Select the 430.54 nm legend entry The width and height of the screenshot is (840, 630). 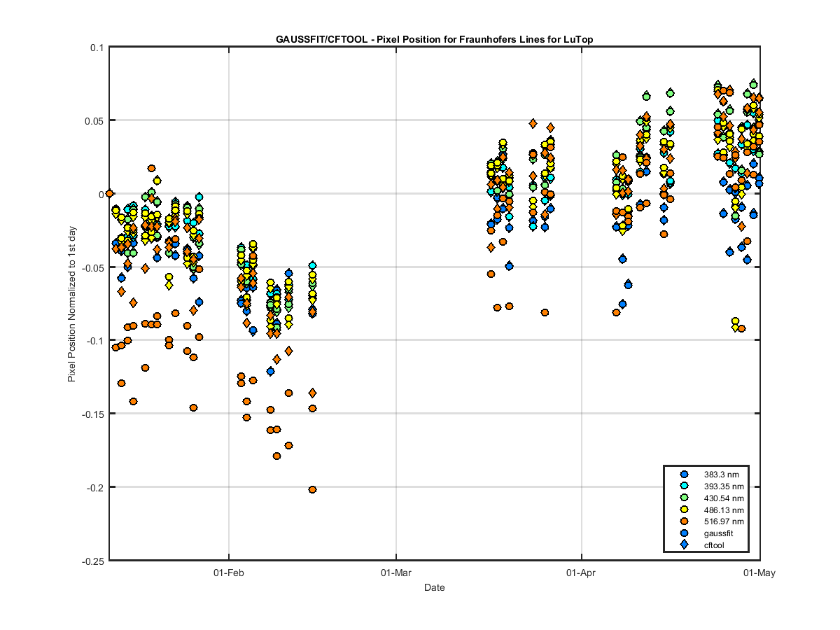723,498
